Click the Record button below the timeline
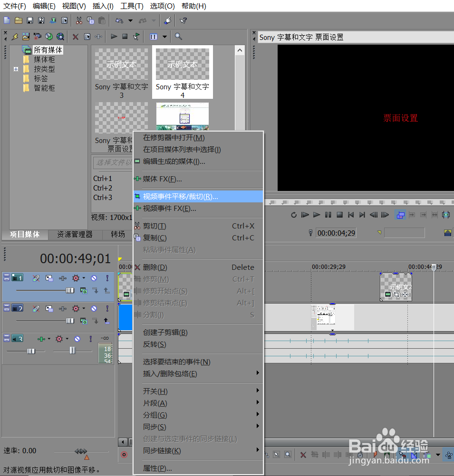 pos(124,455)
